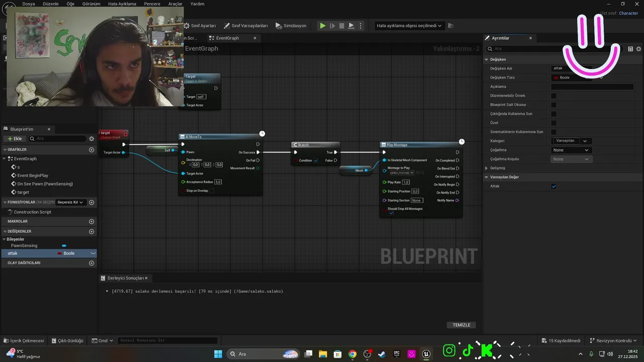
Task: Click the Stop button in toolbar
Action: point(342,26)
